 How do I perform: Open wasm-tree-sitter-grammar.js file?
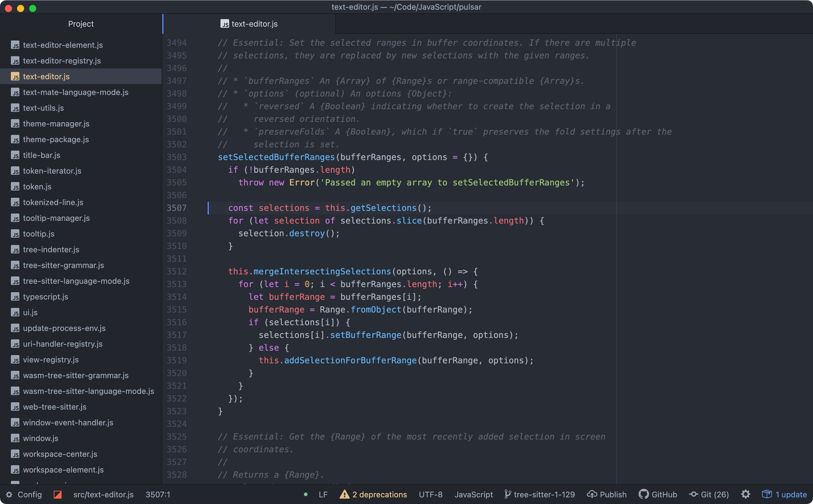[76, 375]
